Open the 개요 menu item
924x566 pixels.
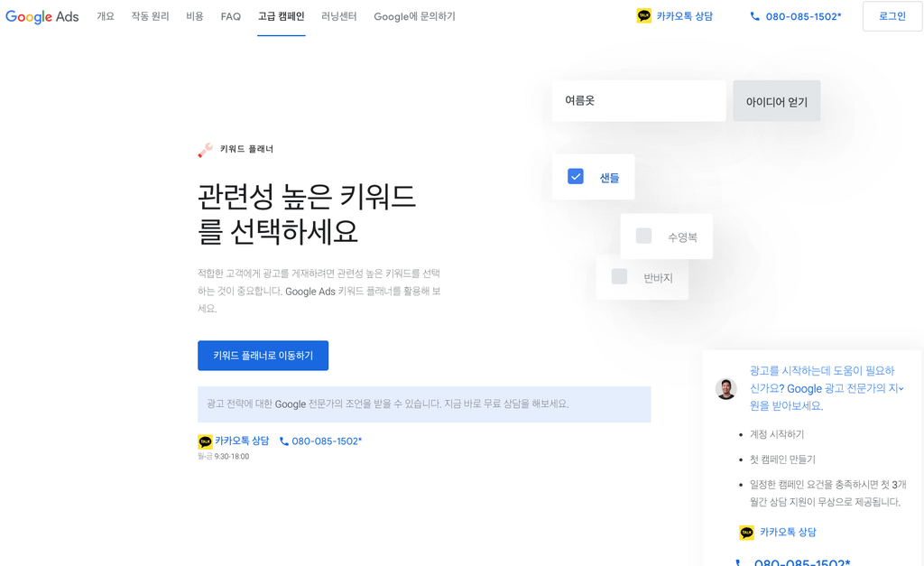coord(106,16)
